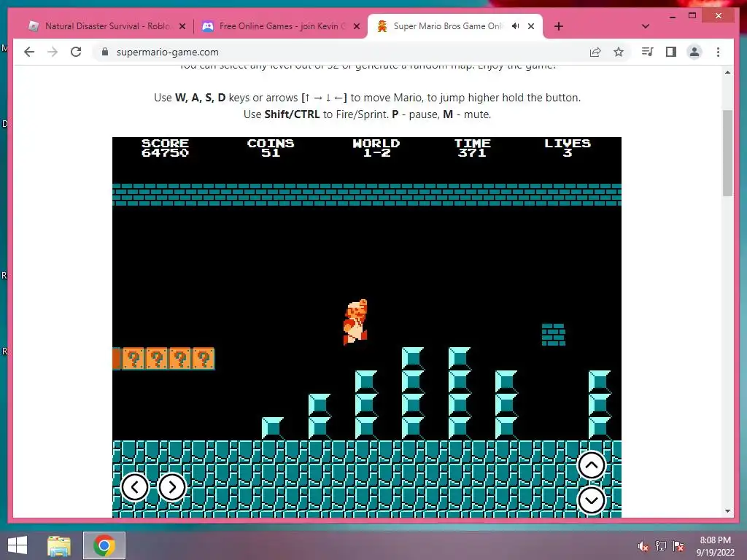
Task: Click the scrollbar down arrow
Action: pyautogui.click(x=727, y=511)
